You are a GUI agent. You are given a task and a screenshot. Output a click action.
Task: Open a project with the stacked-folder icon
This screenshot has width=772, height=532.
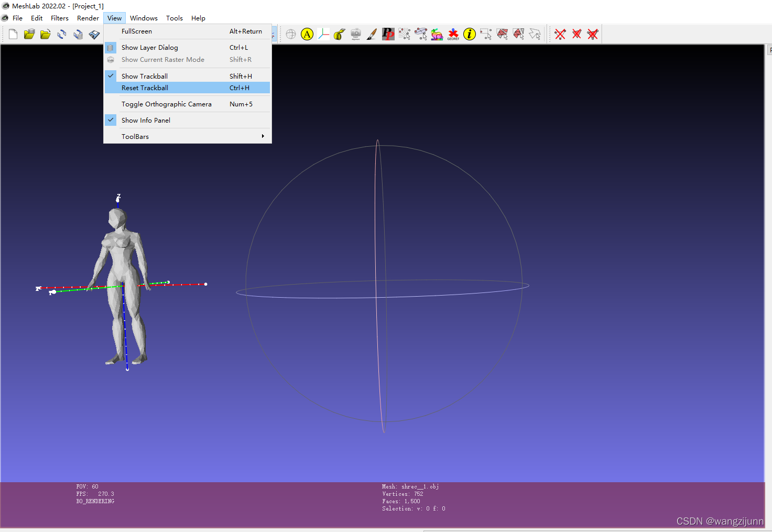coord(29,35)
